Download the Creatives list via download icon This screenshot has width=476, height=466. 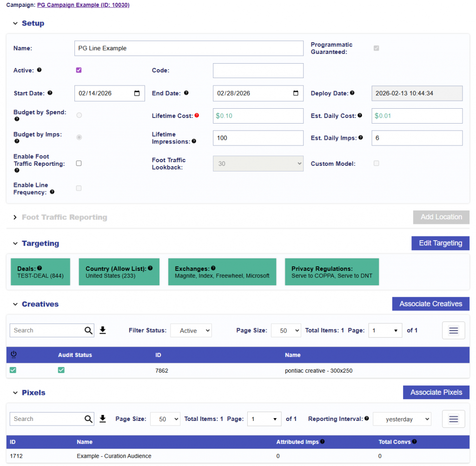[103, 330]
